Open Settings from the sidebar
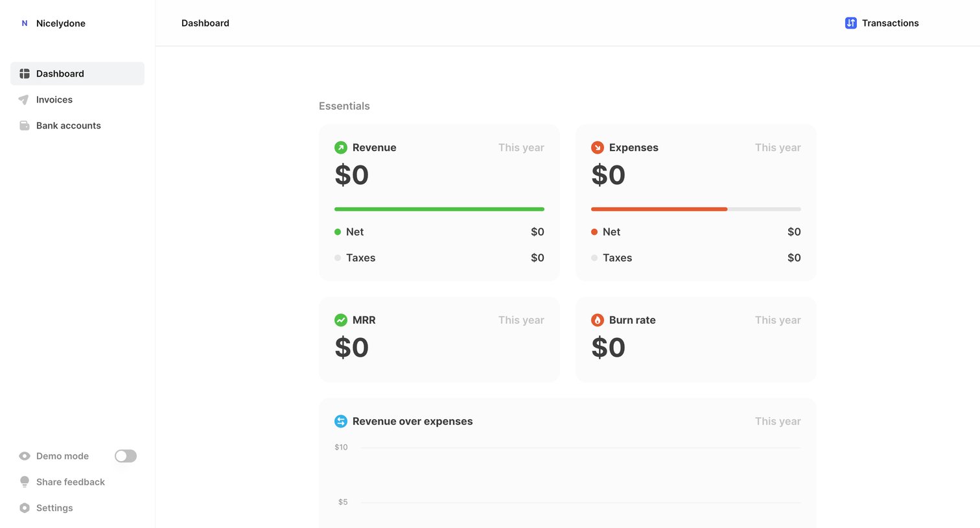 (78, 509)
